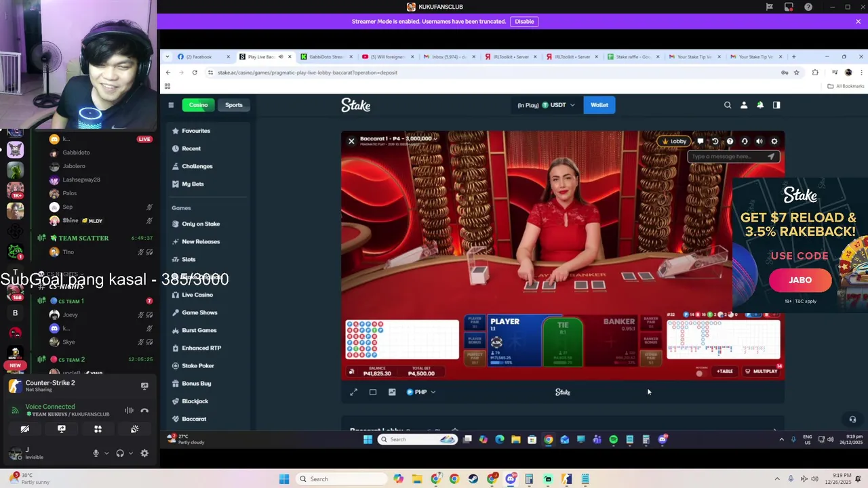Collapse the Stake hamburger sidebar menu
The height and width of the screenshot is (488, 868).
coord(171,105)
